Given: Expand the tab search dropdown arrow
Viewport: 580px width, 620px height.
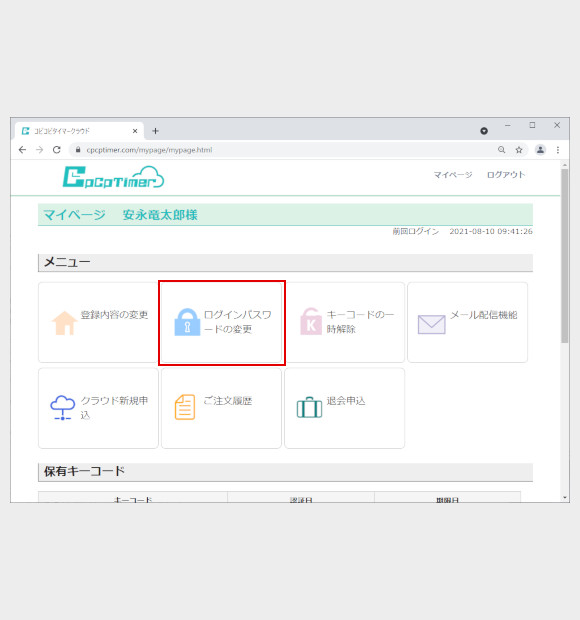Looking at the screenshot, I should coord(484,131).
